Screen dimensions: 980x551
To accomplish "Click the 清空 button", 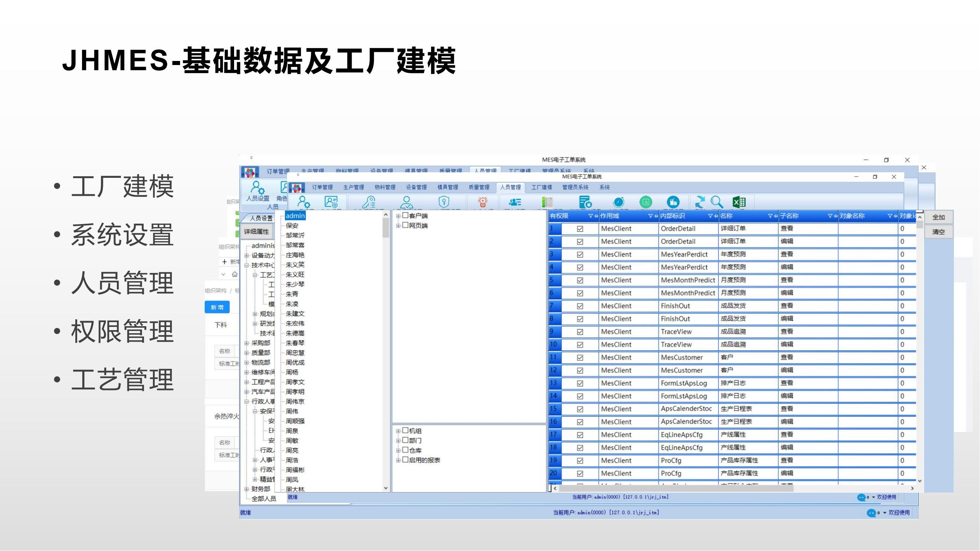I will pos(938,232).
